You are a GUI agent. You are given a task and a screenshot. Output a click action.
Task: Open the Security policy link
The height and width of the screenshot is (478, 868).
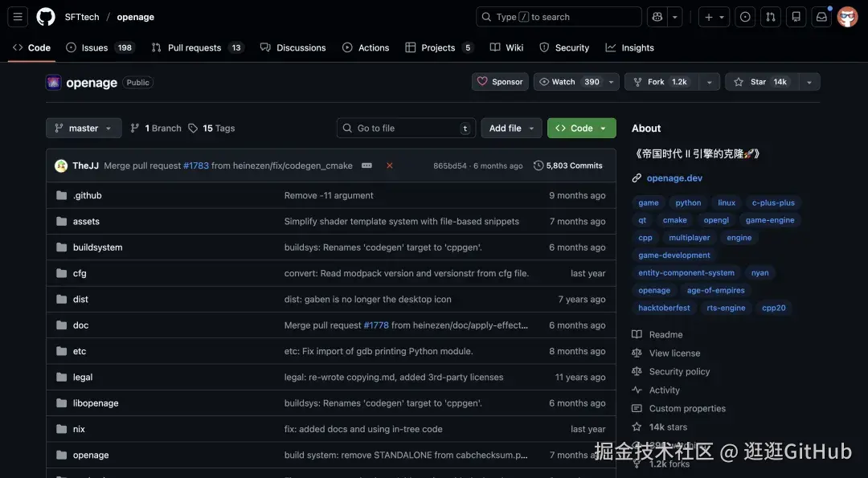(x=671, y=372)
